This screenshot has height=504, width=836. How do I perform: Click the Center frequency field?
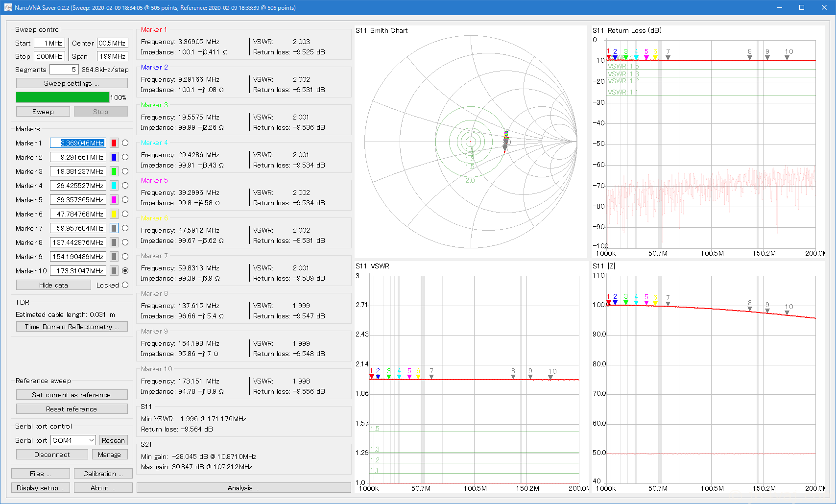click(x=113, y=43)
